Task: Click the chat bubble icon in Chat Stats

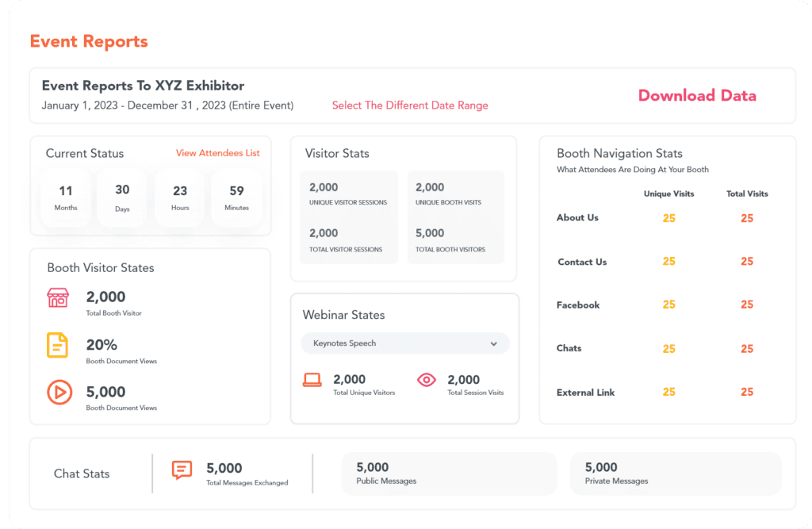Action: tap(181, 471)
